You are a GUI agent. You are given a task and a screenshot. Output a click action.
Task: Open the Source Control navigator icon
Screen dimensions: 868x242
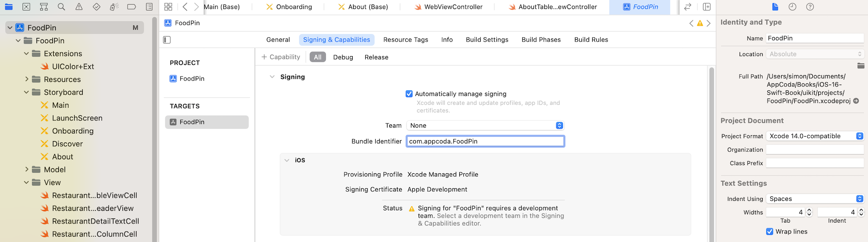[x=26, y=7]
